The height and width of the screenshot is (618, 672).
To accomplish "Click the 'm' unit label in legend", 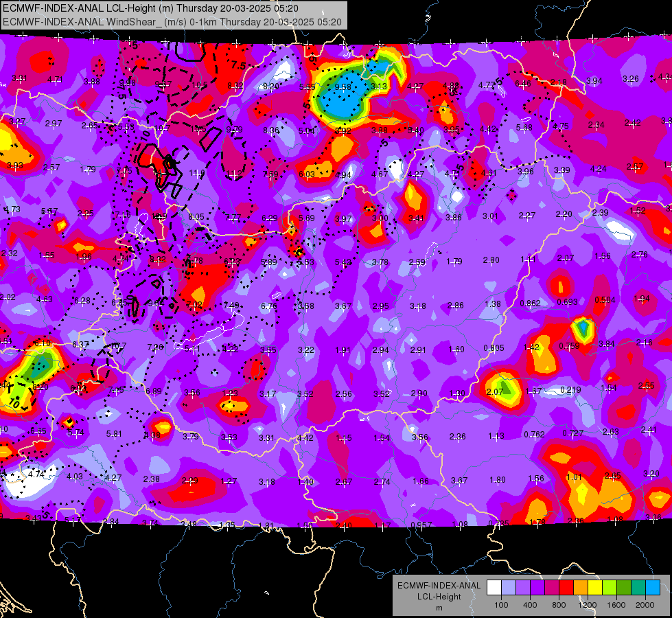I will (439, 608).
